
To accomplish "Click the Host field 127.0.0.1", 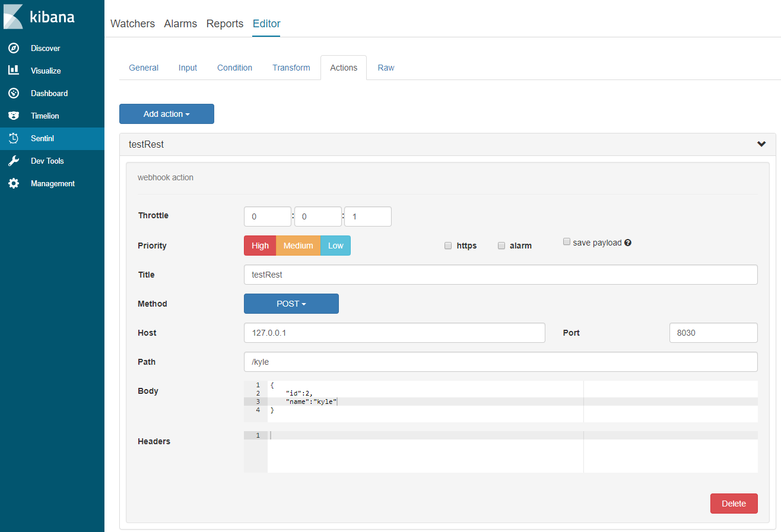I will point(395,333).
